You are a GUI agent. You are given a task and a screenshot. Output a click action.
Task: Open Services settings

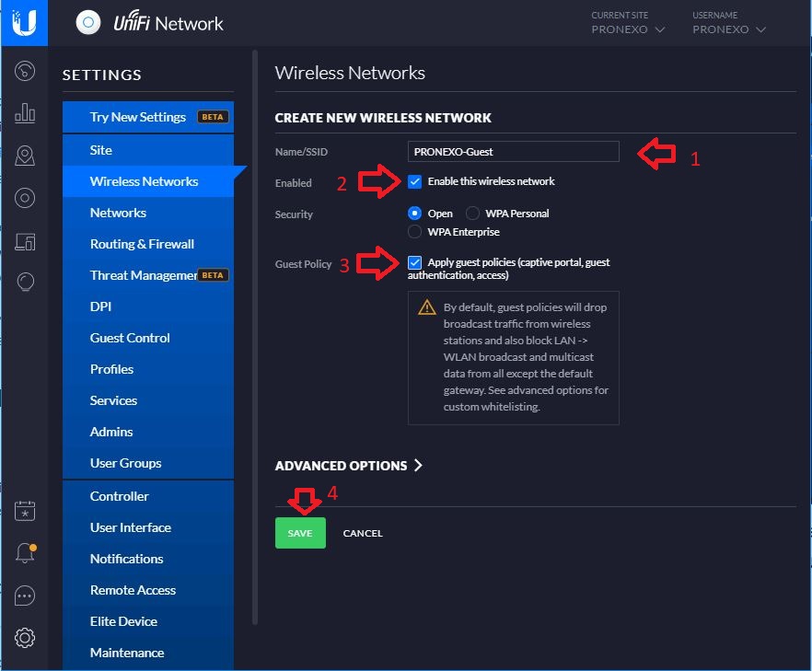(148, 400)
